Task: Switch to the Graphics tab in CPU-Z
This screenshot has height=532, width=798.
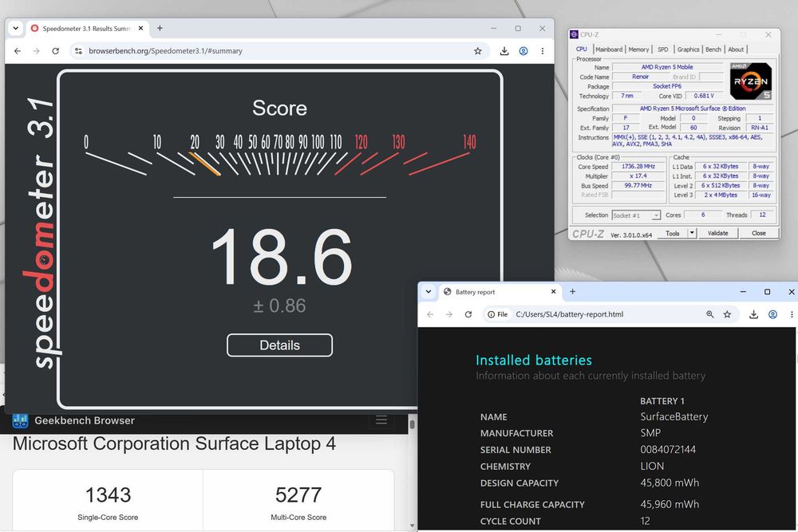Action: (688, 49)
